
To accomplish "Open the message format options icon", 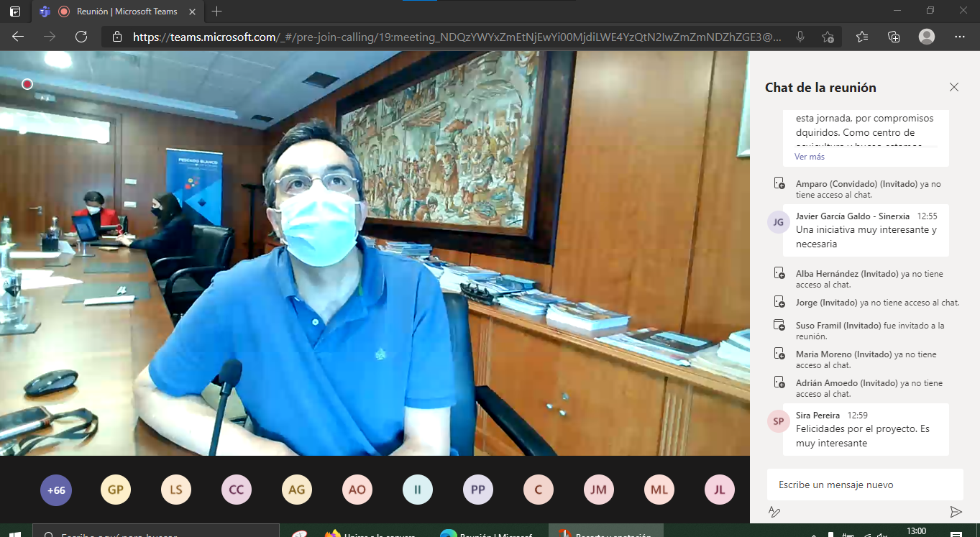I will [774, 512].
